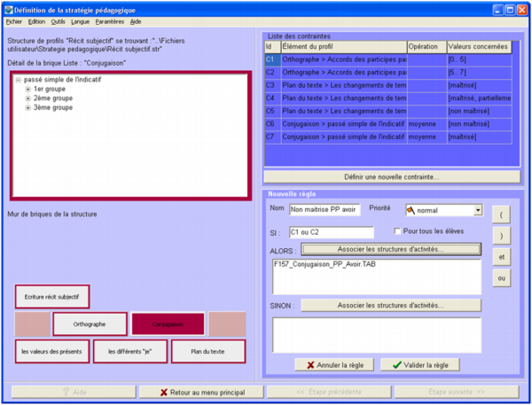Screen dimensions: 532x405
Task: Click the red X icon on Annuler la règle
Action: tap(309, 364)
